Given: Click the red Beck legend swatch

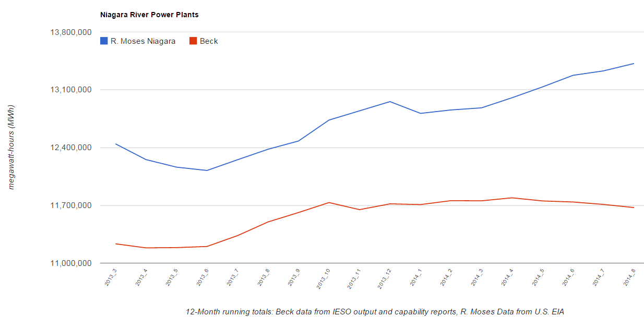Looking at the screenshot, I should [193, 41].
